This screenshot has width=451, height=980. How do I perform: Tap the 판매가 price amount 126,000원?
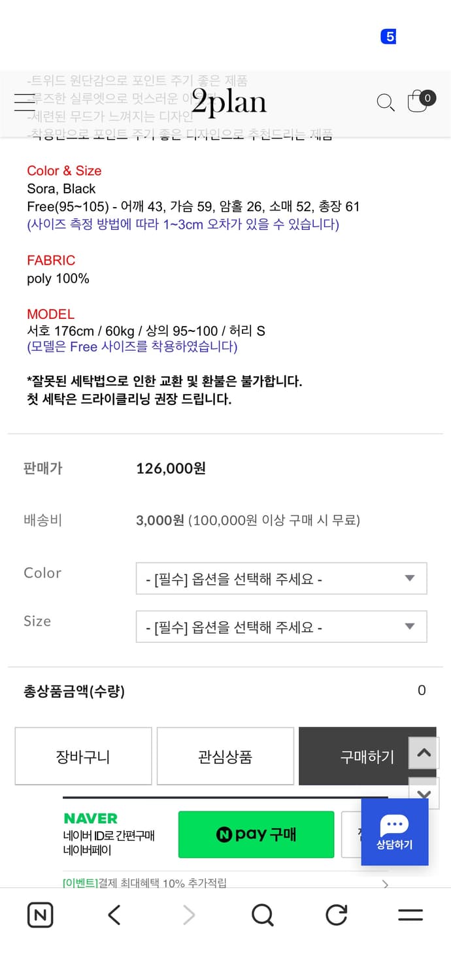coord(171,468)
